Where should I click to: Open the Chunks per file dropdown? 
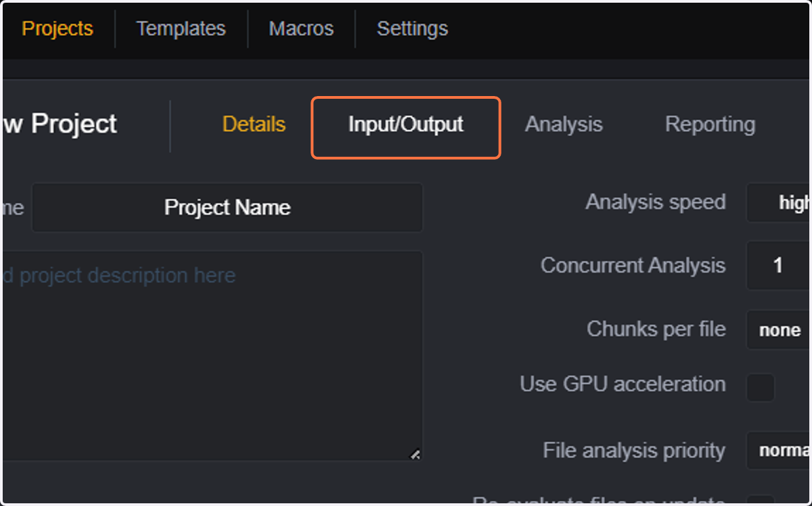coord(779,330)
